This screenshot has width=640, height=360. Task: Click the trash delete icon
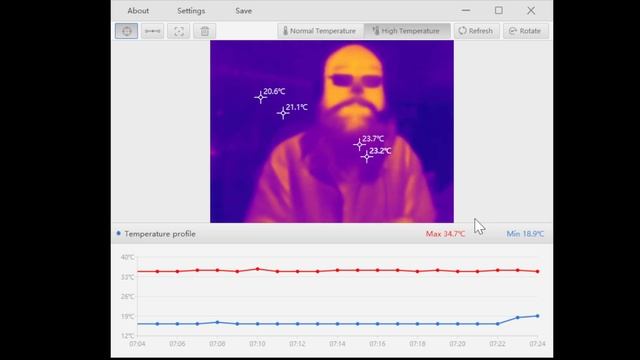204,31
